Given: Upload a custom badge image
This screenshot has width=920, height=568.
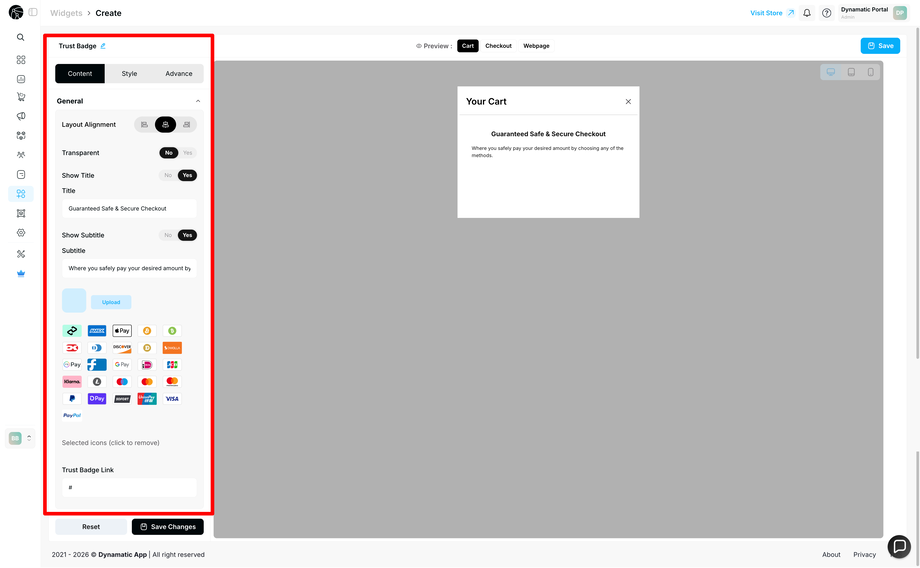Looking at the screenshot, I should (111, 302).
